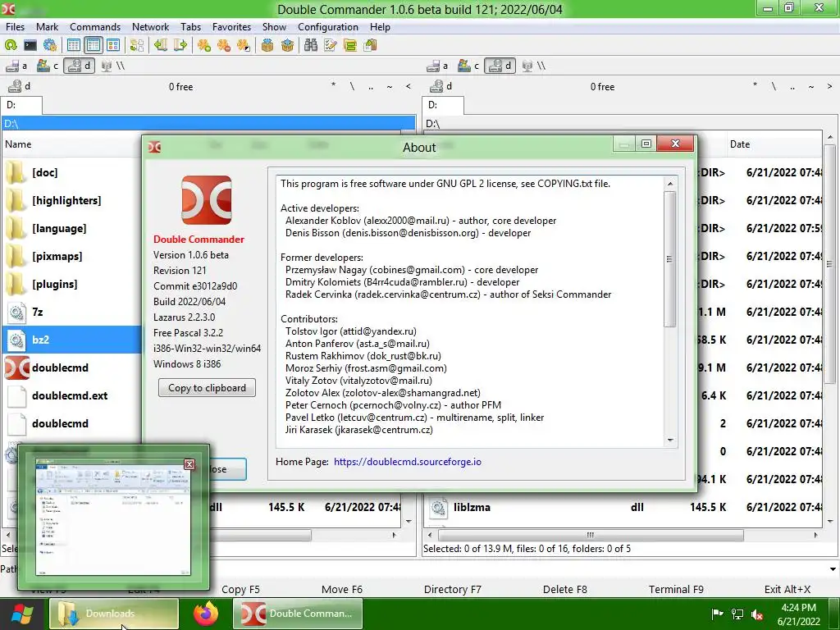This screenshot has height=630, width=840.
Task: Open the doublecmd.sourceforge.io home page link
Action: [x=407, y=462]
